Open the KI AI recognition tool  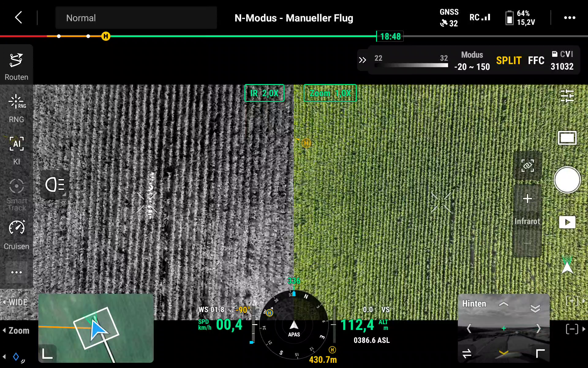(x=16, y=149)
